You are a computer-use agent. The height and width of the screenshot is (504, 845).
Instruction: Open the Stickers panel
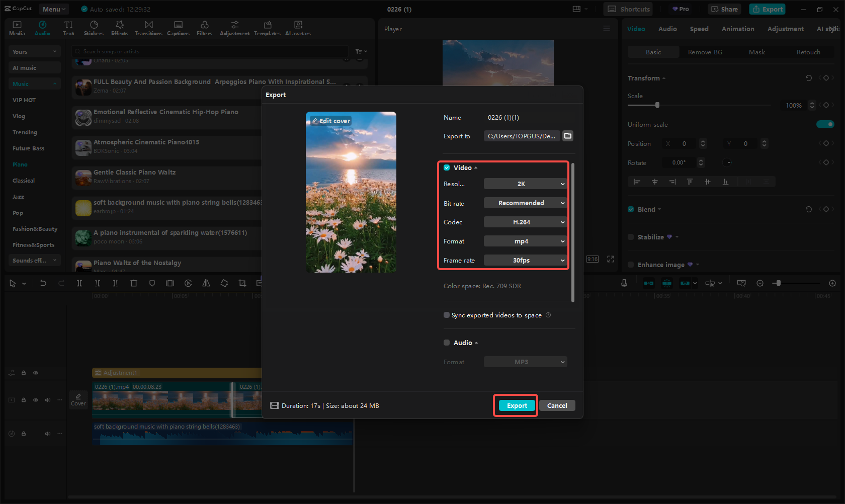[94, 28]
